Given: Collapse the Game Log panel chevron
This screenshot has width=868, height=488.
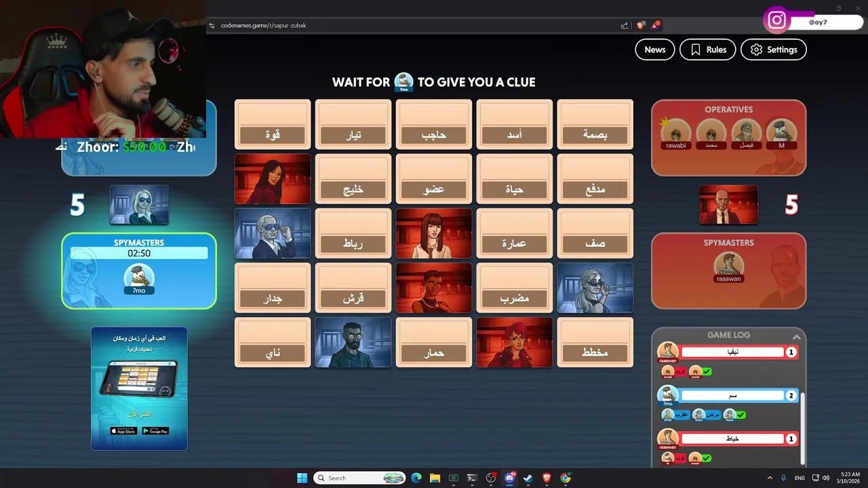Looking at the screenshot, I should (796, 337).
